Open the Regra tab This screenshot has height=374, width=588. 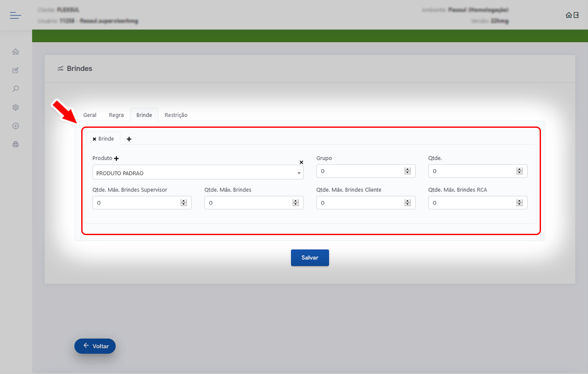coord(116,115)
